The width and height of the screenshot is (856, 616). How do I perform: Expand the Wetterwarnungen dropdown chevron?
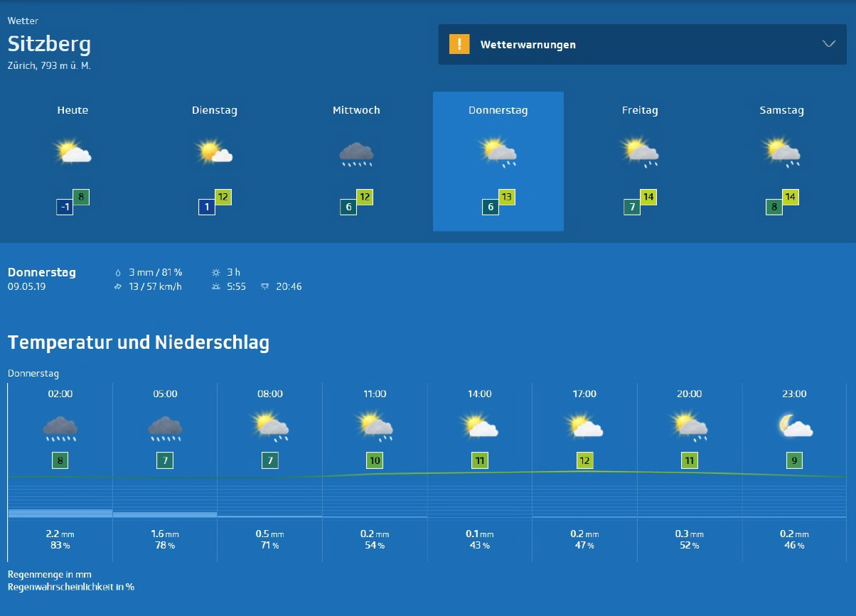click(828, 44)
